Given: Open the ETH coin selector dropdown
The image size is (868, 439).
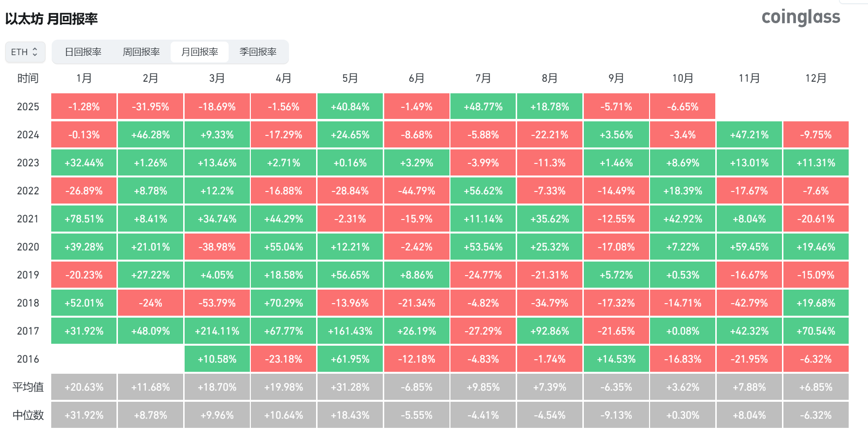Looking at the screenshot, I should (25, 52).
